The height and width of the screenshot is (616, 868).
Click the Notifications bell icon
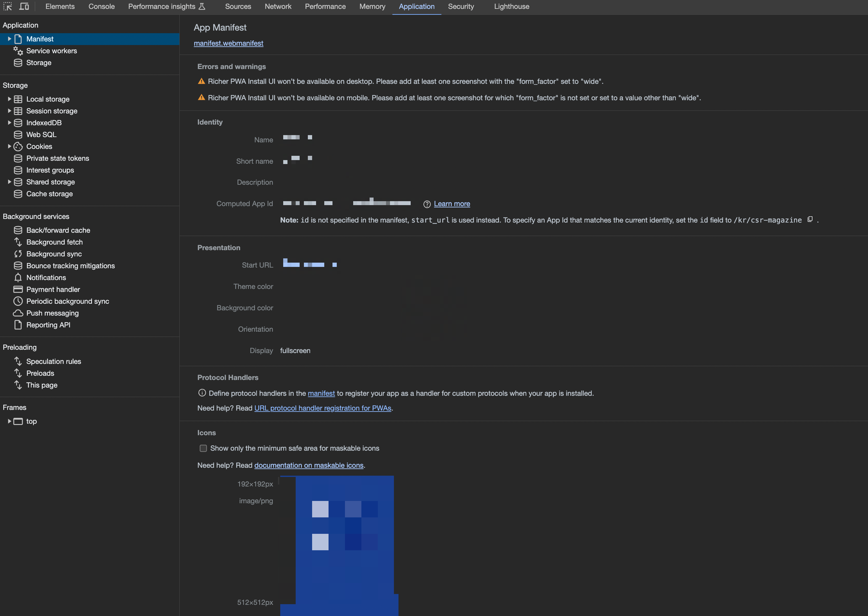[x=18, y=278]
